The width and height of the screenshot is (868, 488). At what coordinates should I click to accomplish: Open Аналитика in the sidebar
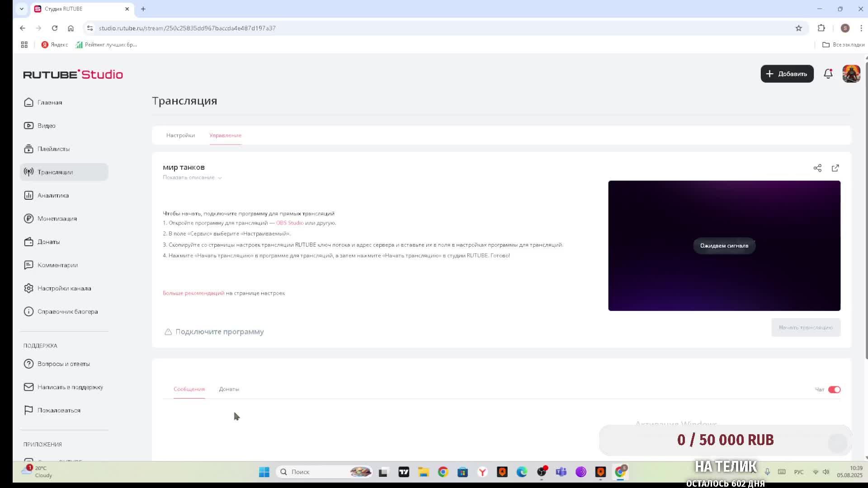(x=53, y=195)
